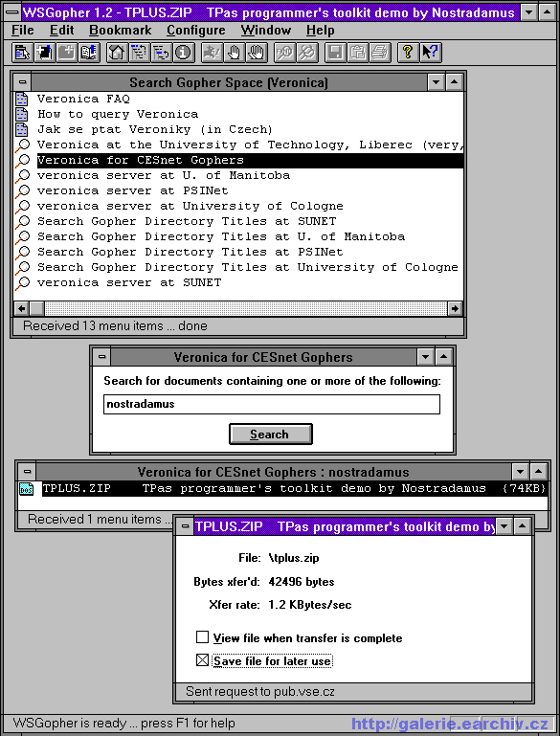Screen dimensions: 560x736
Task: Activate context help arrow-question icon
Action: pyautogui.click(x=430, y=53)
